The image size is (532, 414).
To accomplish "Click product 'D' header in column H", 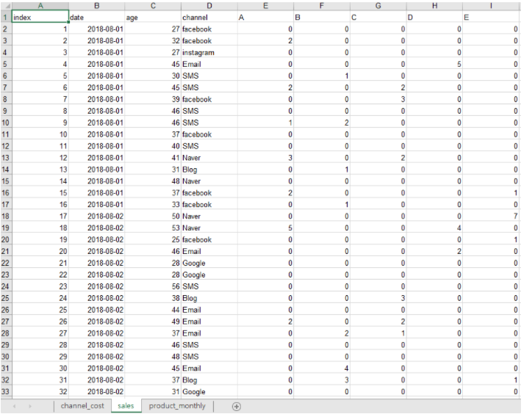I will coord(434,18).
